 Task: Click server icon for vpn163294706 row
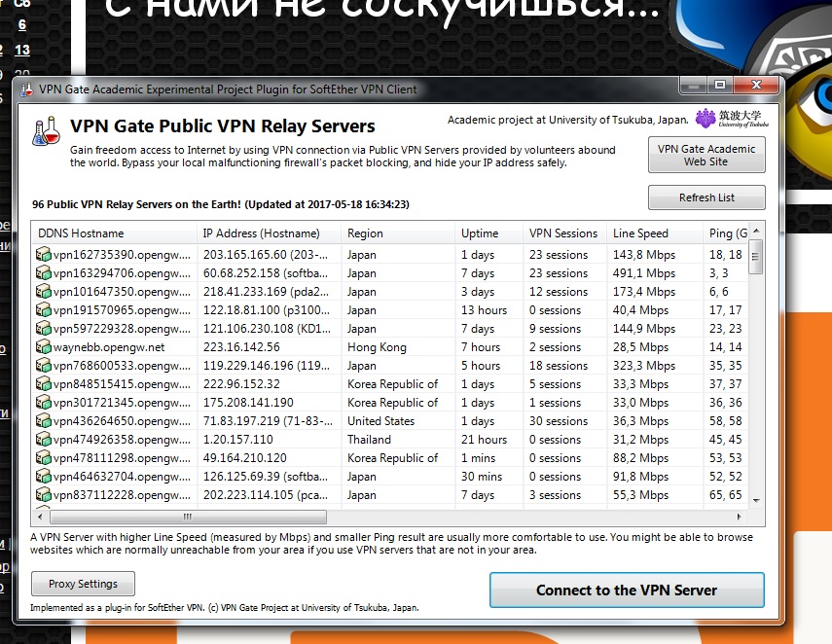pos(43,273)
